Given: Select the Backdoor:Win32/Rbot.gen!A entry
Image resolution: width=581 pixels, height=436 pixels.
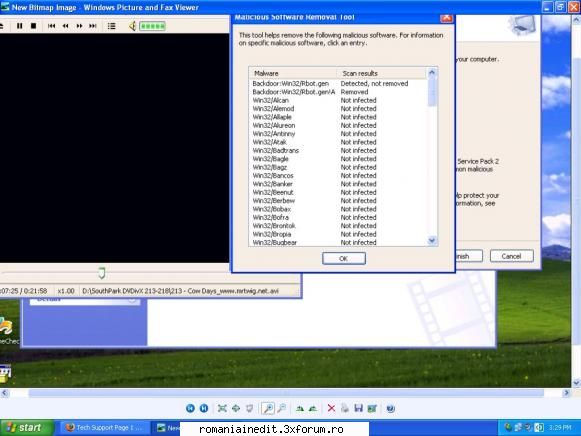Looking at the screenshot, I should click(x=294, y=92).
